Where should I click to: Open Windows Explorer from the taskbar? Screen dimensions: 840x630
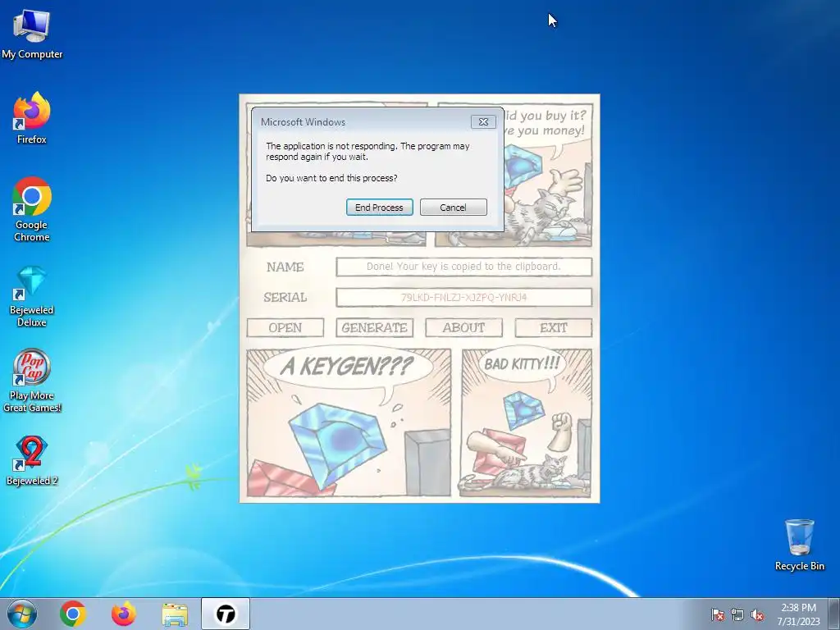pos(175,614)
